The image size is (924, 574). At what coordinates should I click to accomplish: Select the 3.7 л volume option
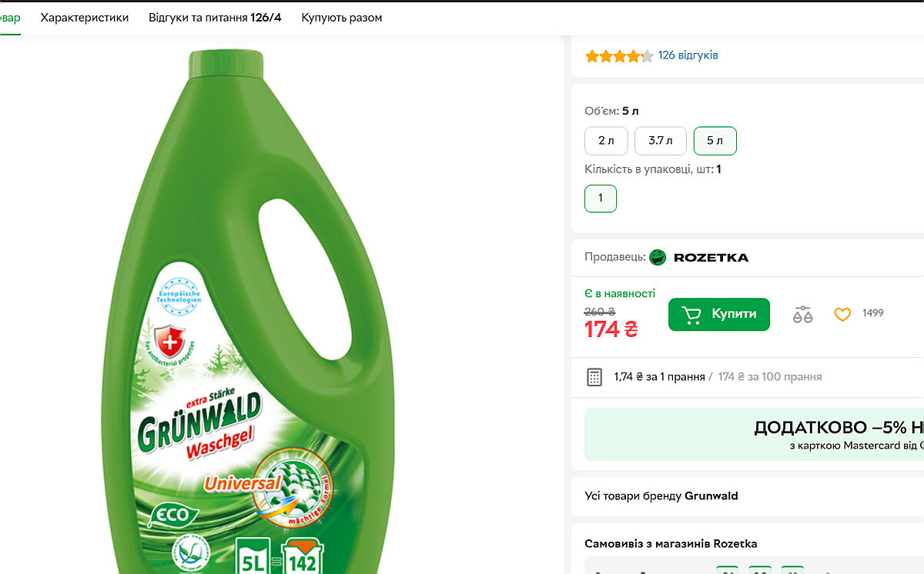pos(660,141)
